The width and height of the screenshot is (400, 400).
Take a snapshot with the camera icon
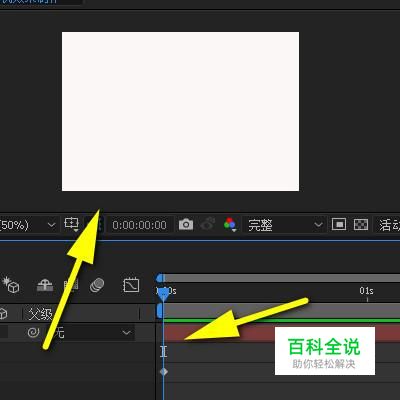tap(186, 224)
